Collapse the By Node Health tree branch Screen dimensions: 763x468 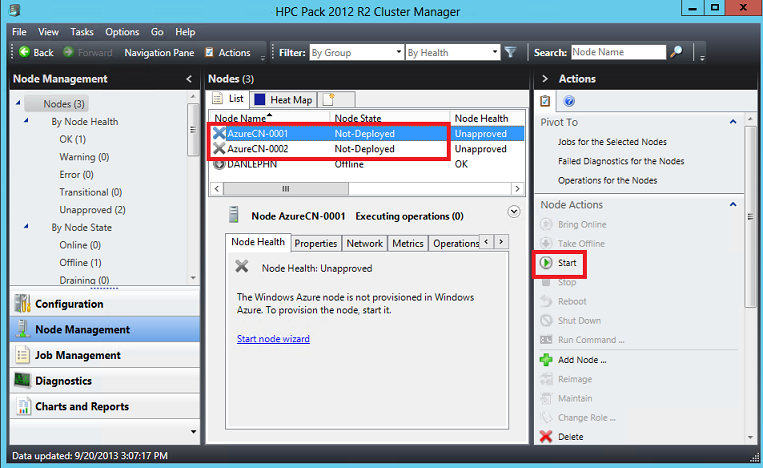tap(26, 120)
